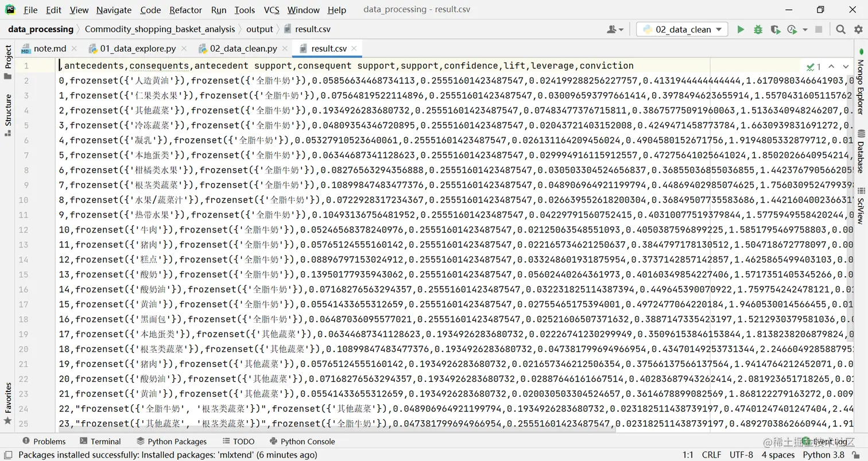Open the Tools menu

click(245, 10)
